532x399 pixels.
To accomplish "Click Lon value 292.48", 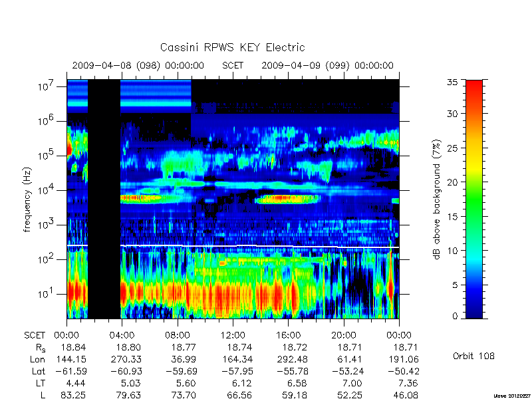I will (292, 359).
